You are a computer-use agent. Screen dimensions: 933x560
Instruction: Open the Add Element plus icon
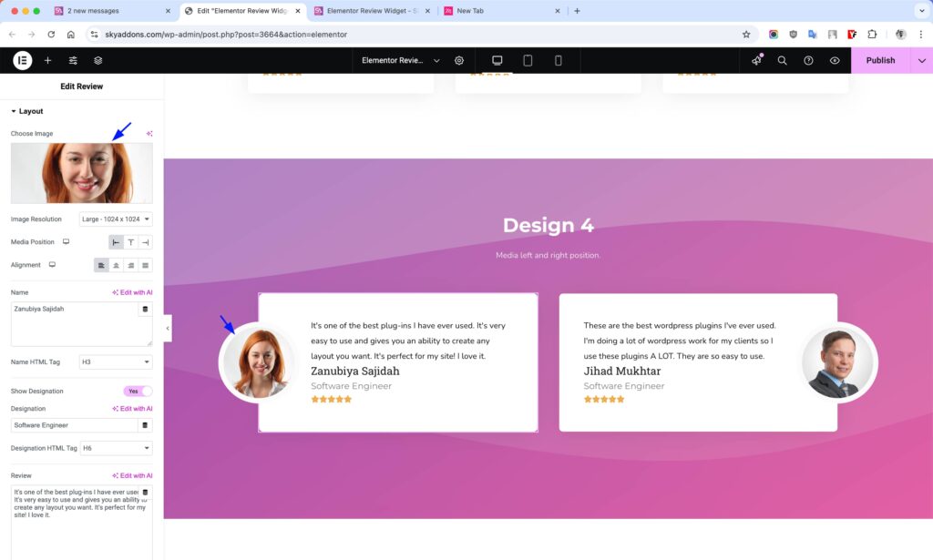[x=47, y=60]
